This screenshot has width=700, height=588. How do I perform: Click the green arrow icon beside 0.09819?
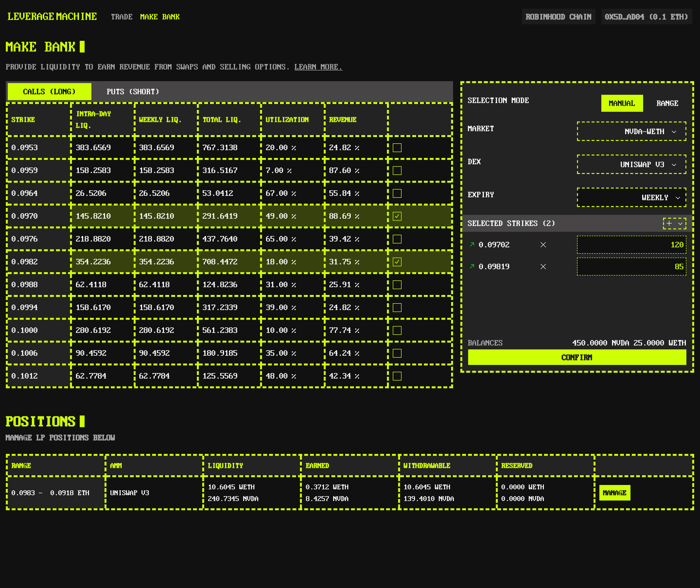click(472, 267)
